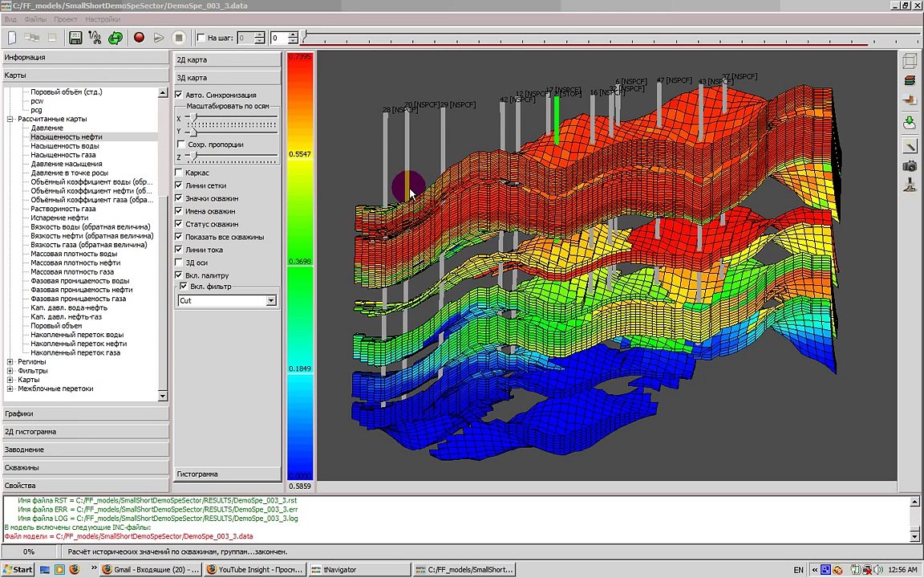Open the 'Гистограмма' section
The width and height of the screenshot is (924, 578).
click(x=227, y=474)
